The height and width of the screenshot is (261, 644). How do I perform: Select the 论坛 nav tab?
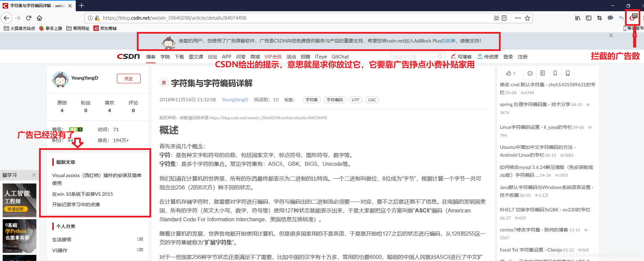click(213, 57)
